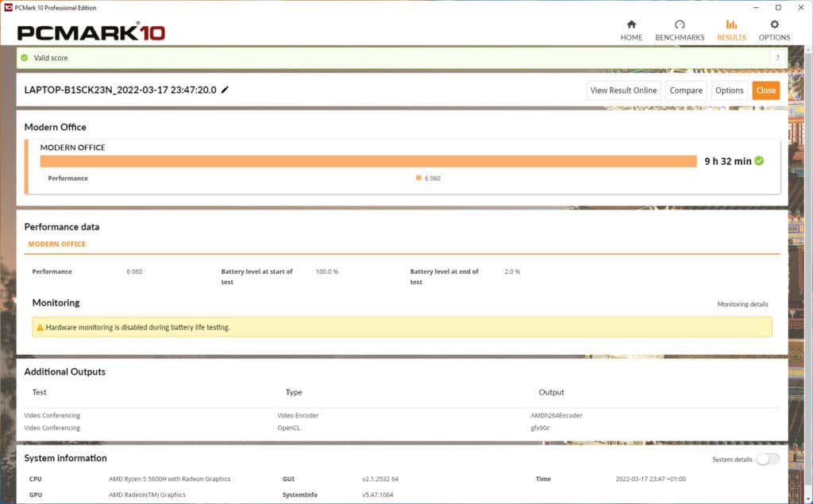This screenshot has width=813, height=504.
Task: Click the SystemInfo version v5.47.1064
Action: (377, 494)
